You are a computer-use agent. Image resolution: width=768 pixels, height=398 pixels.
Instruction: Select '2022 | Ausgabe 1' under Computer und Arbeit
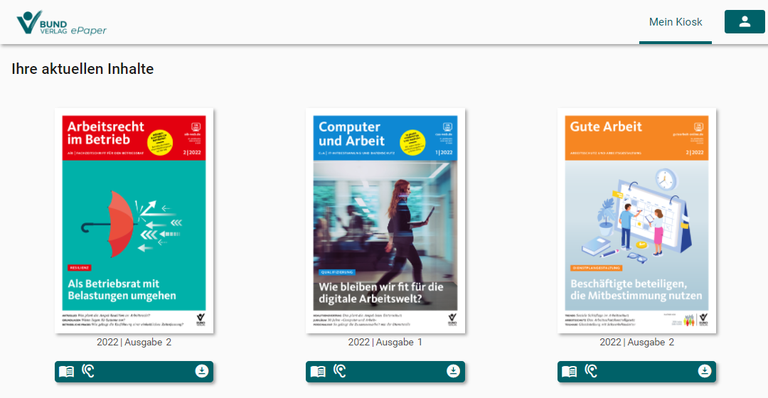[x=385, y=342]
